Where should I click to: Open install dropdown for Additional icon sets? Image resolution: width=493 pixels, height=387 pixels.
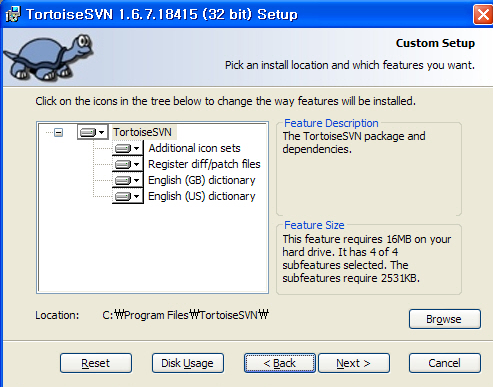128,148
